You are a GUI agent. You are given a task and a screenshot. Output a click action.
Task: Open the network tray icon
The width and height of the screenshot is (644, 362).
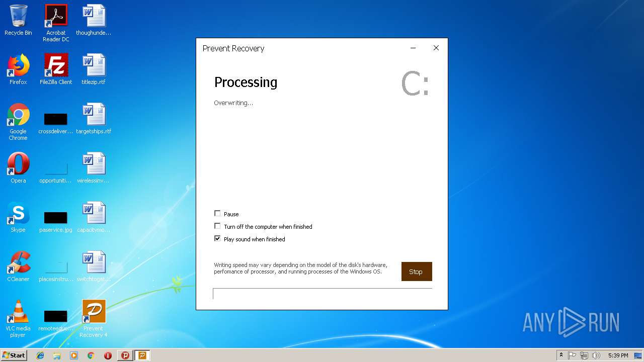tap(584, 355)
